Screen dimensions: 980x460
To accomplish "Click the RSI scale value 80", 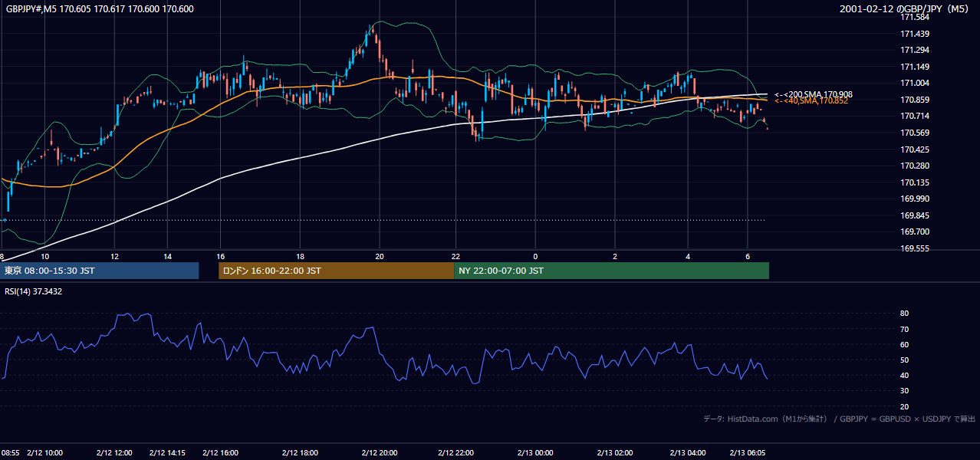I will (x=904, y=314).
